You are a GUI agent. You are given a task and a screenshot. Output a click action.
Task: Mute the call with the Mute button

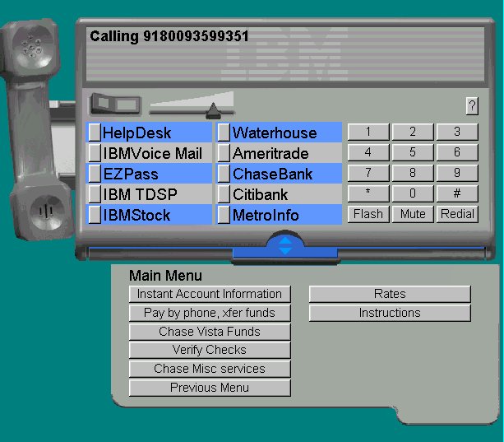click(413, 214)
